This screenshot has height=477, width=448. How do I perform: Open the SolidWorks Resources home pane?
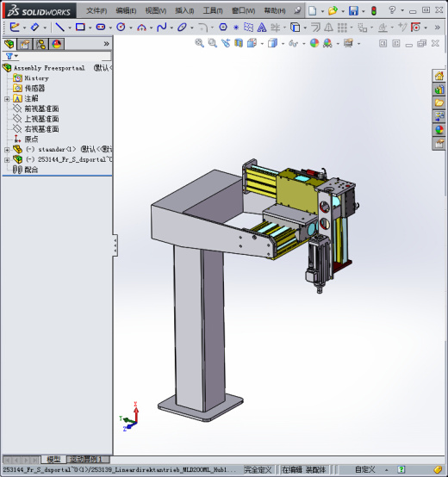point(439,76)
